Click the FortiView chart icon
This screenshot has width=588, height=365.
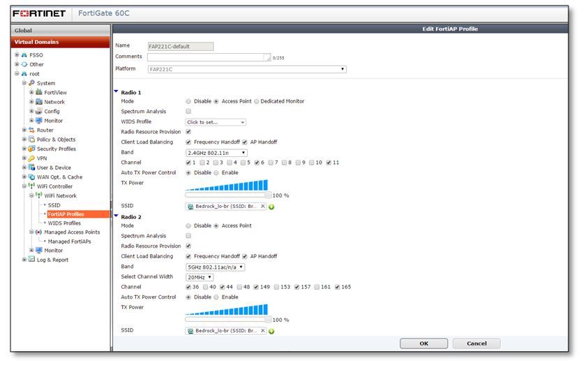tap(39, 92)
